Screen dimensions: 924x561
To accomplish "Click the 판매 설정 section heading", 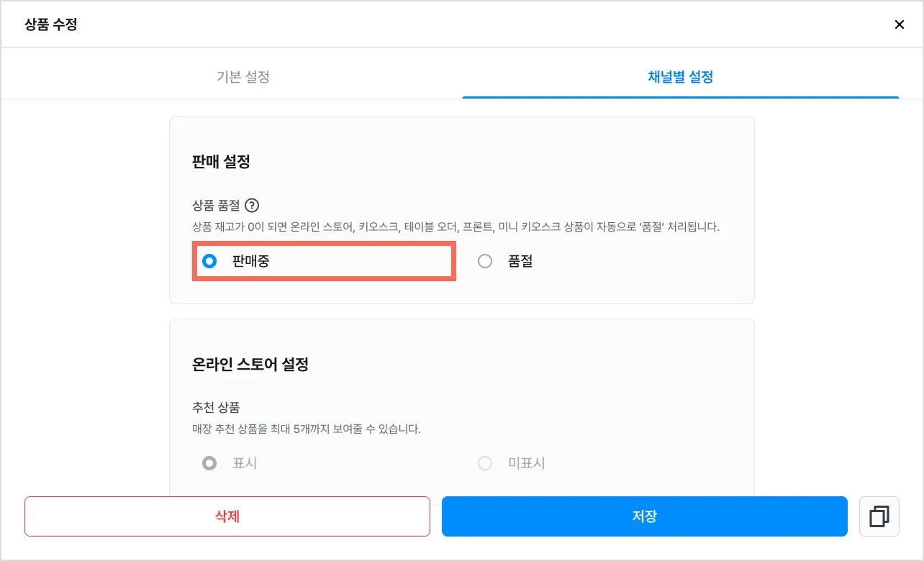I will [221, 162].
